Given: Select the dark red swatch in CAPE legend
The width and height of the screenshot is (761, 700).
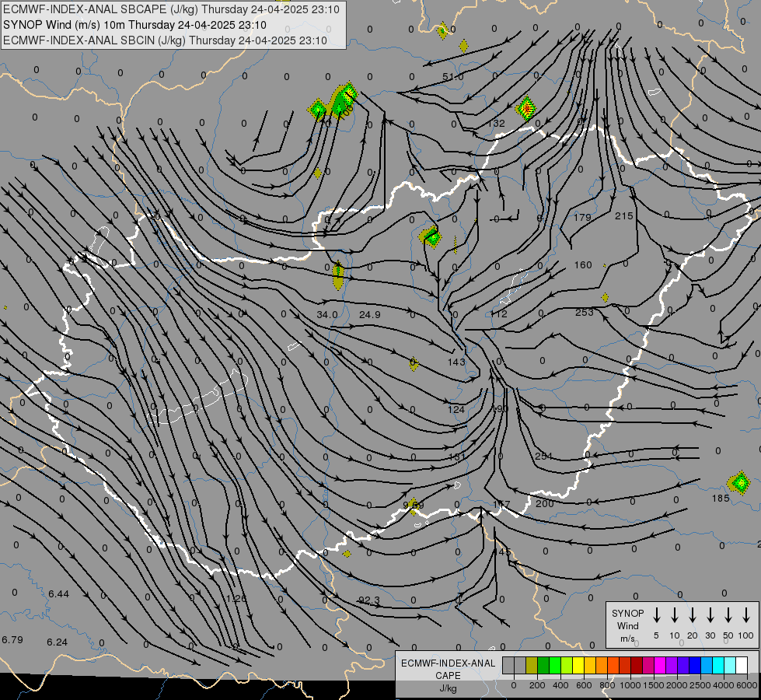Looking at the screenshot, I should point(637,666).
